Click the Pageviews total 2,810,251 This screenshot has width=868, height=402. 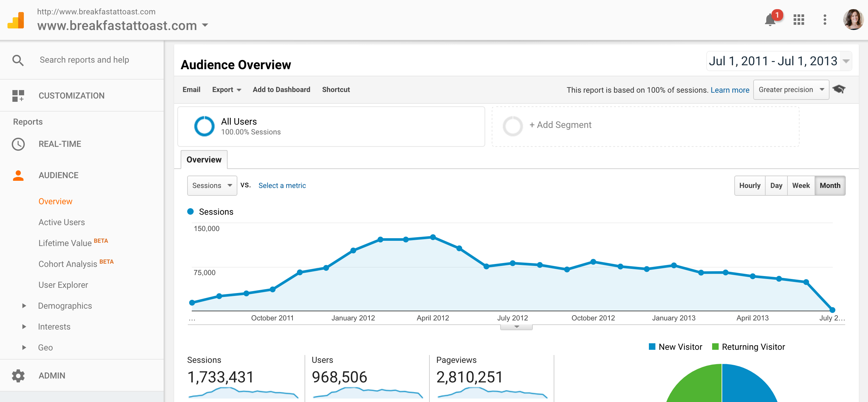pyautogui.click(x=470, y=377)
